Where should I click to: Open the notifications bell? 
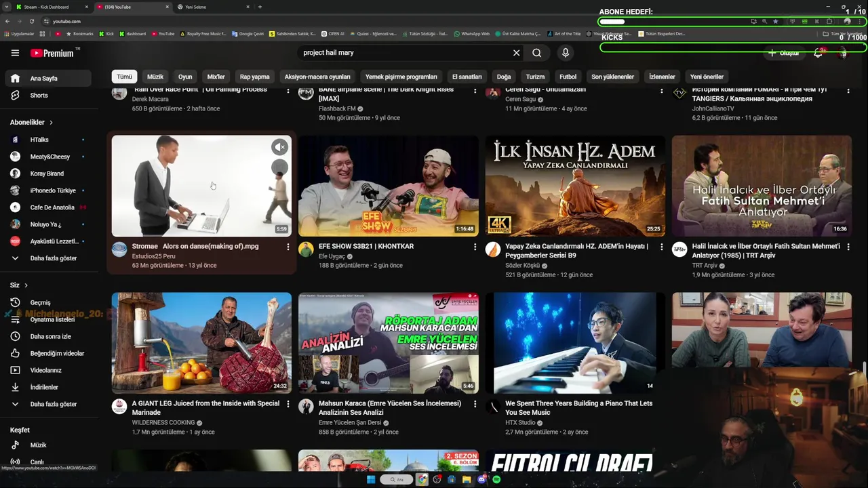click(x=818, y=53)
